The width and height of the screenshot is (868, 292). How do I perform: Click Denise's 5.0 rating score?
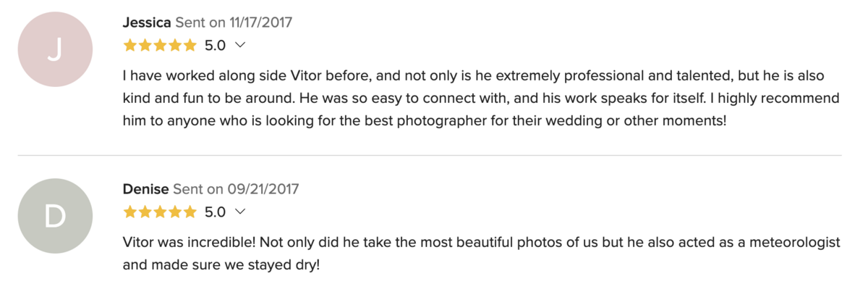click(x=215, y=212)
